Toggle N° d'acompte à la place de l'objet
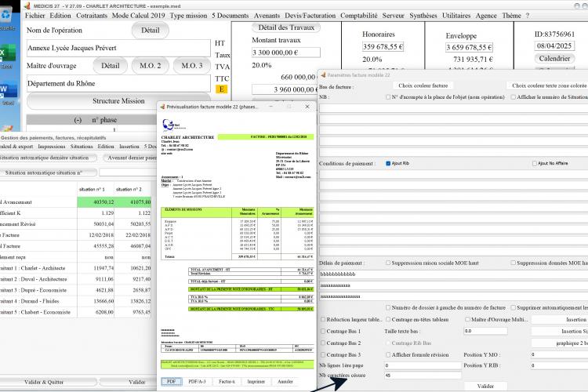The width and height of the screenshot is (588, 392). pos(388,97)
